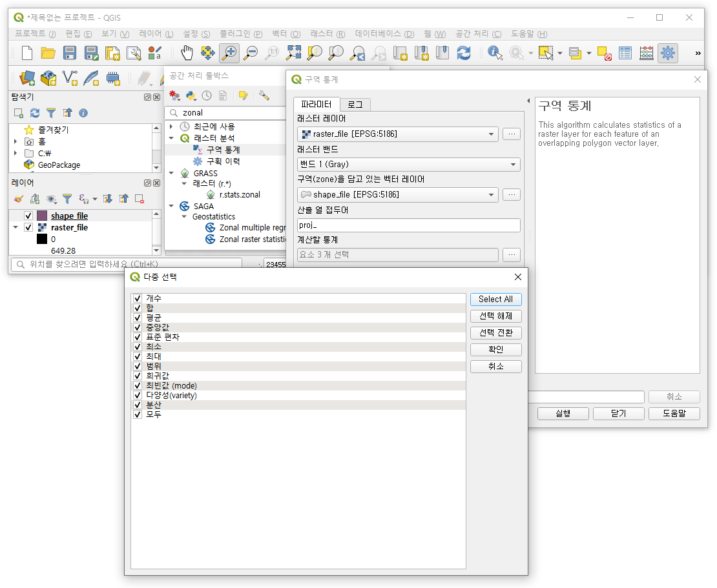Uncheck the 평균 statistic checkbox
The image size is (717, 588).
click(x=137, y=318)
